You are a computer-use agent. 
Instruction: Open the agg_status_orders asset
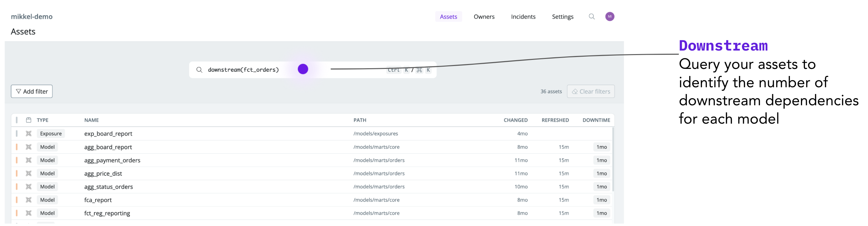[x=109, y=186]
